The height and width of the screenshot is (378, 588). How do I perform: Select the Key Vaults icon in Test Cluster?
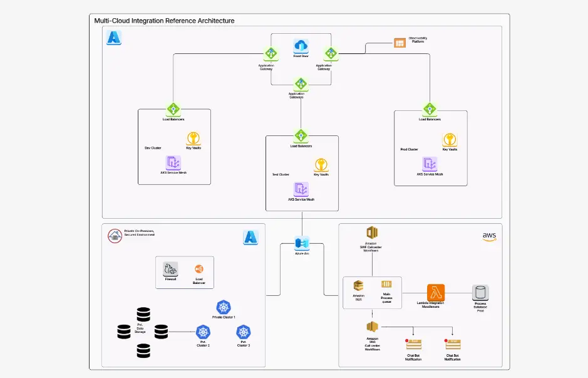coord(321,165)
